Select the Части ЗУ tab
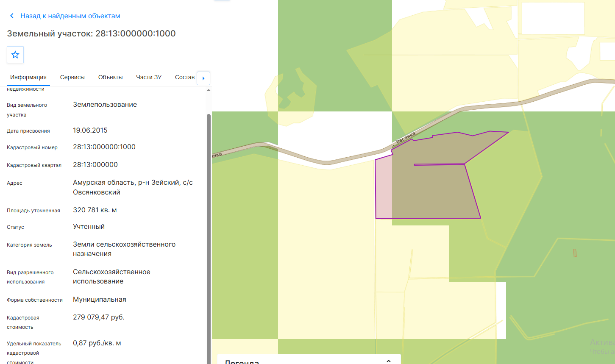 (149, 77)
